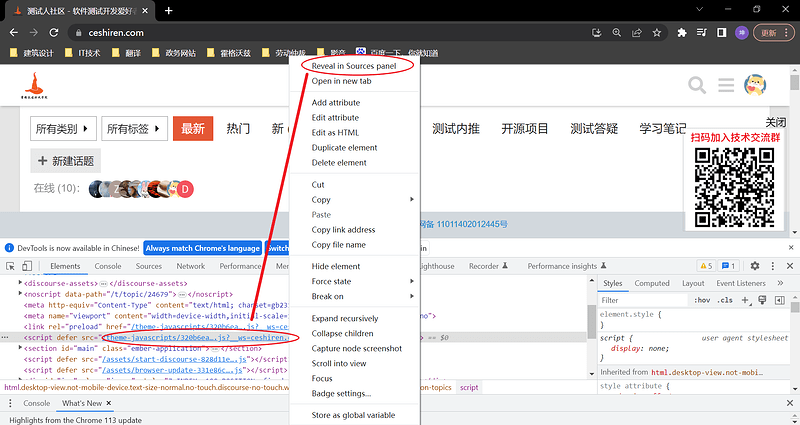Viewport: 800px width, 425px height.
Task: Click the 新建话题 new topic button
Action: pos(66,161)
